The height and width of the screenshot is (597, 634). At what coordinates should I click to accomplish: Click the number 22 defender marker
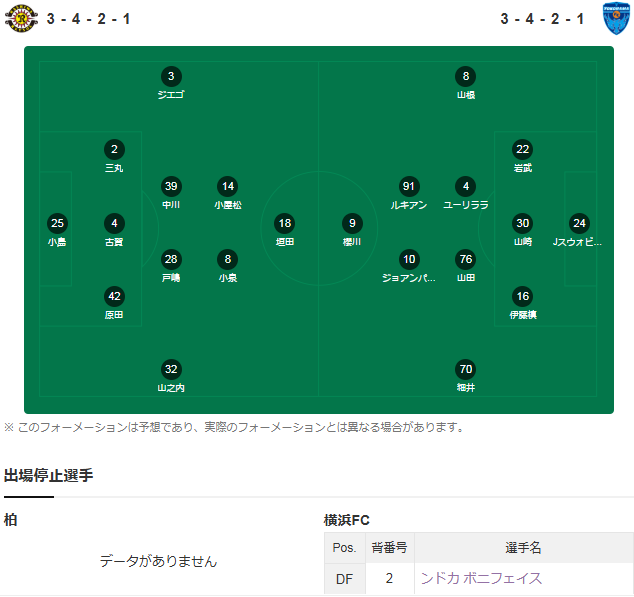(522, 150)
